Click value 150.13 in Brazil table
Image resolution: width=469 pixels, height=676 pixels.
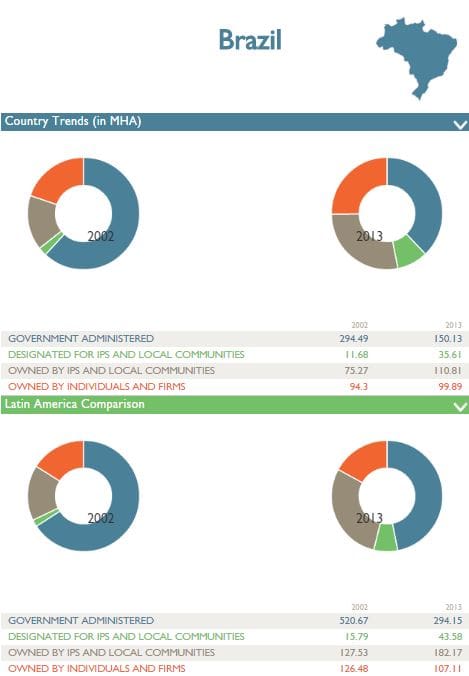pyautogui.click(x=448, y=339)
